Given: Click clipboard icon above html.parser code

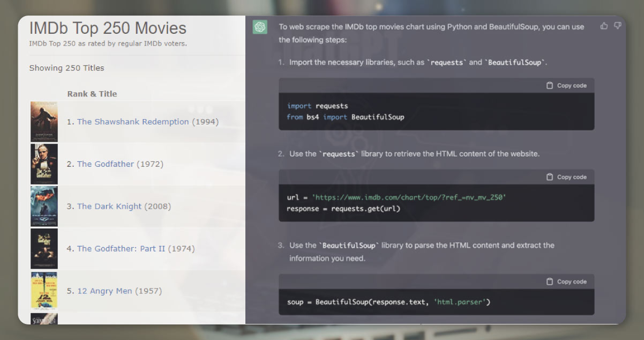Looking at the screenshot, I should (x=549, y=282).
